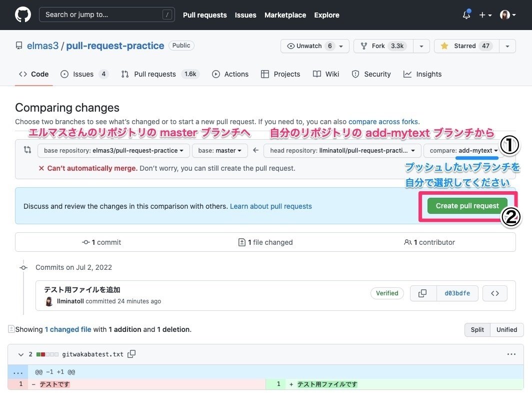532x412 pixels.
Task: Open the elmas3 owner link
Action: coord(43,46)
